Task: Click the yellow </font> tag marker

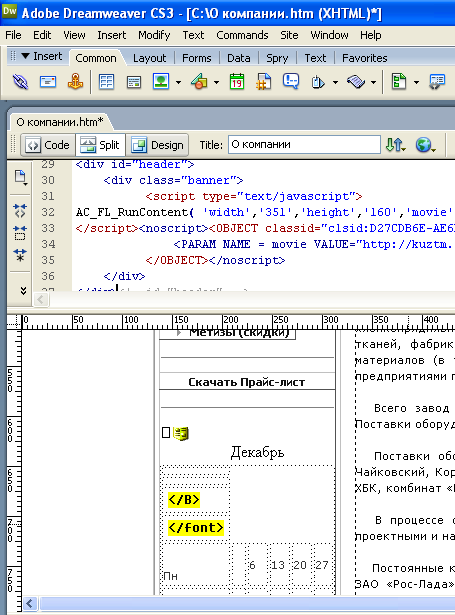Action: (x=196, y=528)
